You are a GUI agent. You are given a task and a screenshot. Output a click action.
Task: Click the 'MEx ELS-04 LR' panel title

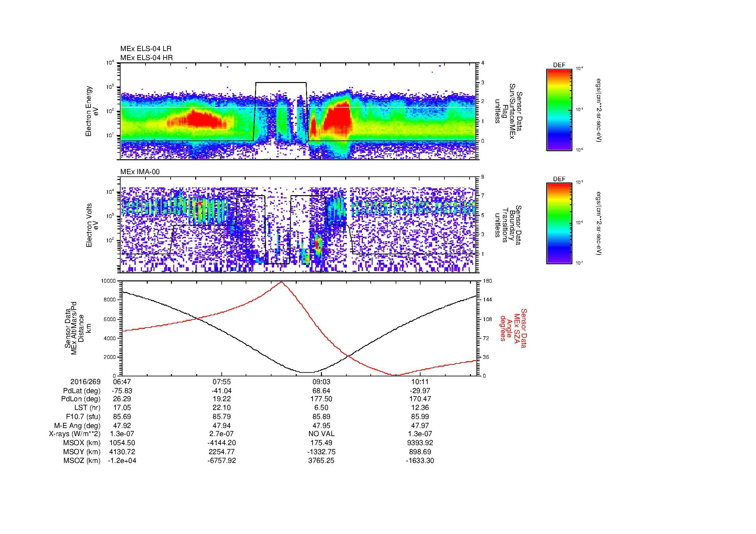click(x=146, y=49)
